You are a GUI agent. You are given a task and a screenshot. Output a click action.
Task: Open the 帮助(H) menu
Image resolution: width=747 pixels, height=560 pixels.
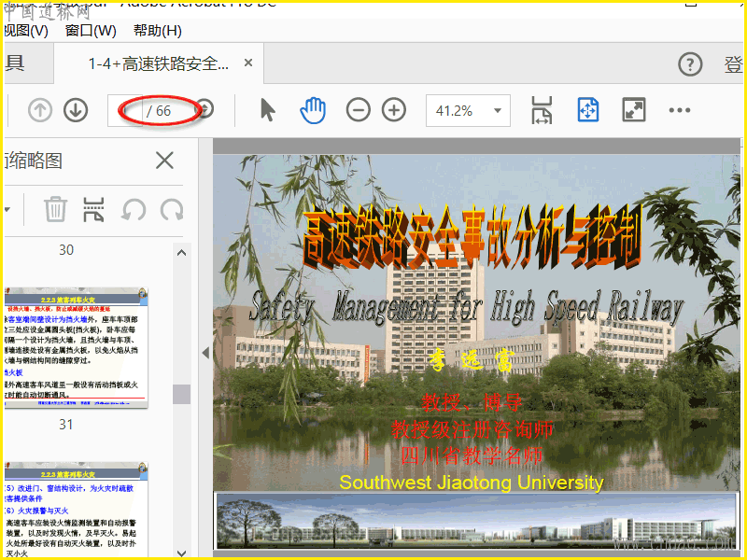158,31
